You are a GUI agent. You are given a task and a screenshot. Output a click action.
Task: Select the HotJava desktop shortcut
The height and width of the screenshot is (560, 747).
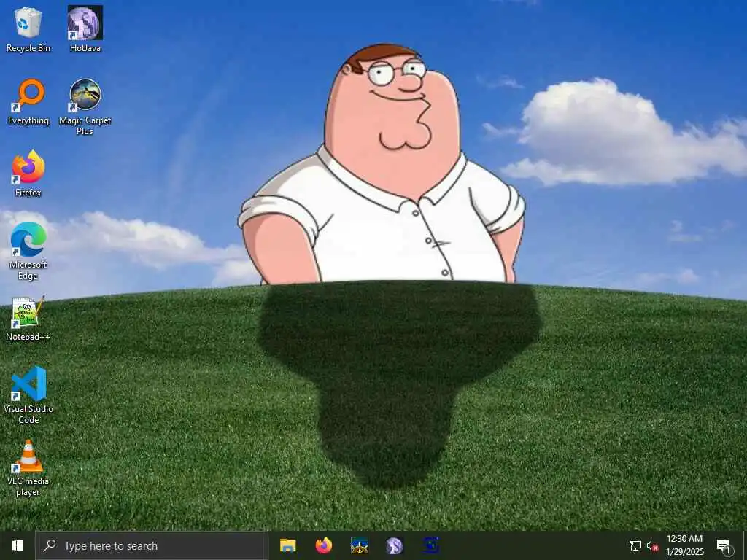coord(85,29)
